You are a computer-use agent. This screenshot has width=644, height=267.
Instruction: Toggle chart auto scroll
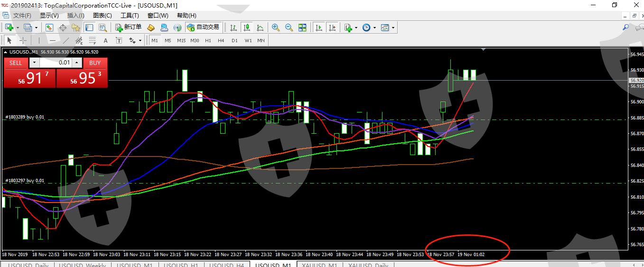tap(319, 28)
